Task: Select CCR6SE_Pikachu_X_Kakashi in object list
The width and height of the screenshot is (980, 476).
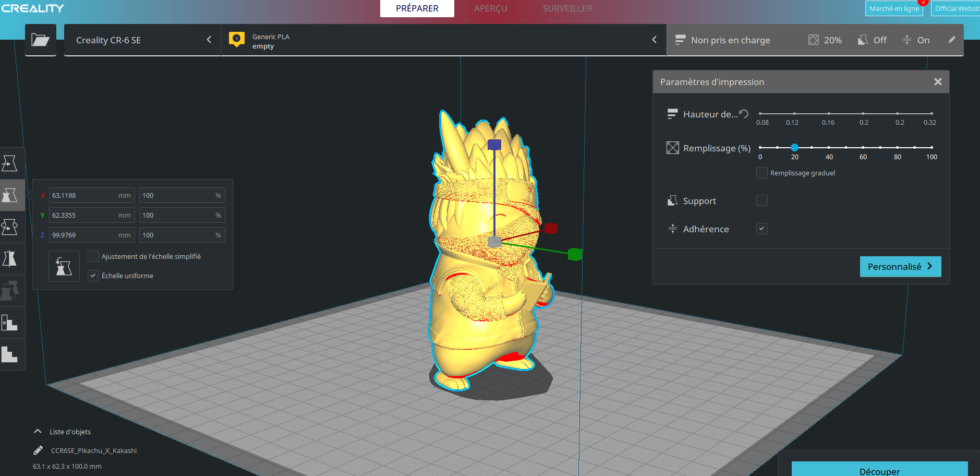Action: [x=94, y=450]
